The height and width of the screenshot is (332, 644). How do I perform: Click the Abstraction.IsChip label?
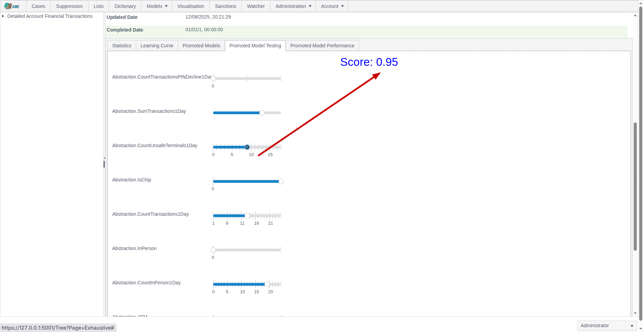131,180
